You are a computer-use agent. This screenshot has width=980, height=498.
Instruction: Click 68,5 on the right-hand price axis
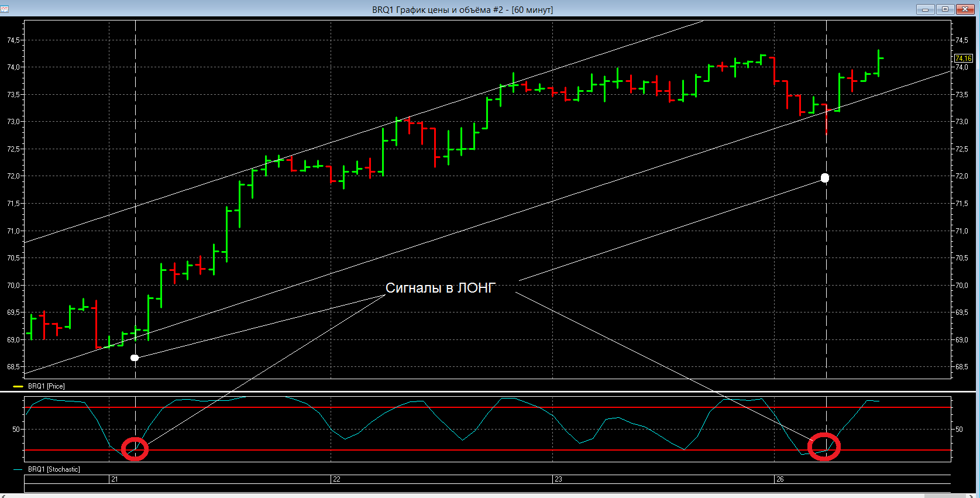(961, 367)
